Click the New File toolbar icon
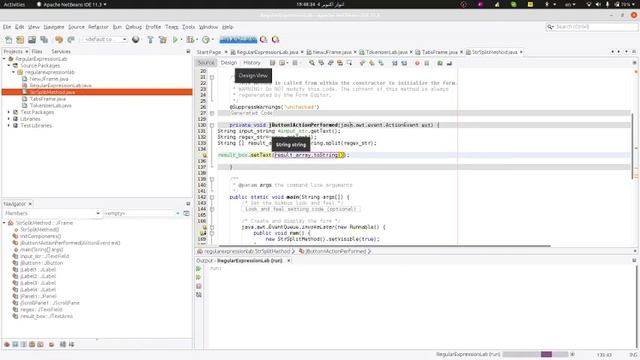This screenshot has width=640, height=360. click(x=9, y=40)
